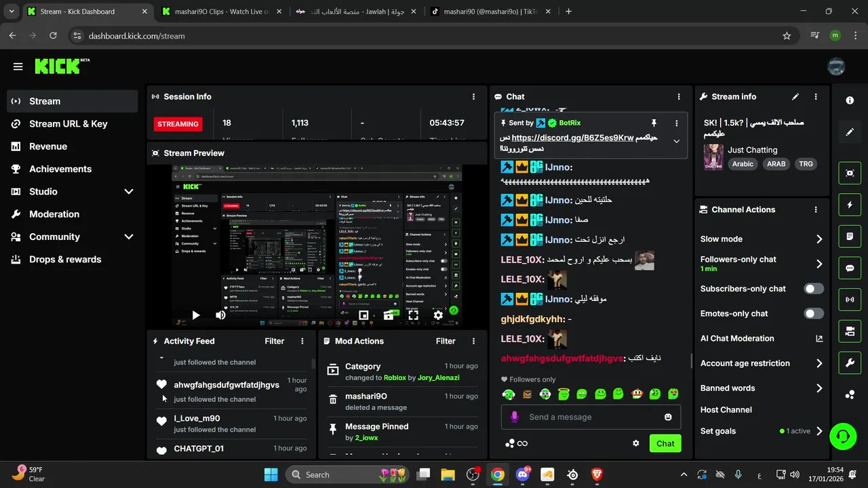Expand Slow mode settings
The width and height of the screenshot is (868, 488).
coord(819,239)
